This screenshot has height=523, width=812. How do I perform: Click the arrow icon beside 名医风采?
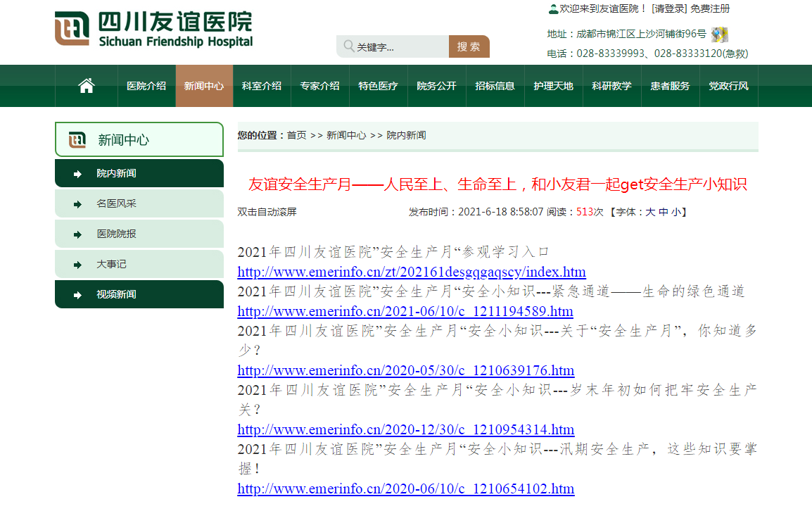[x=77, y=204]
